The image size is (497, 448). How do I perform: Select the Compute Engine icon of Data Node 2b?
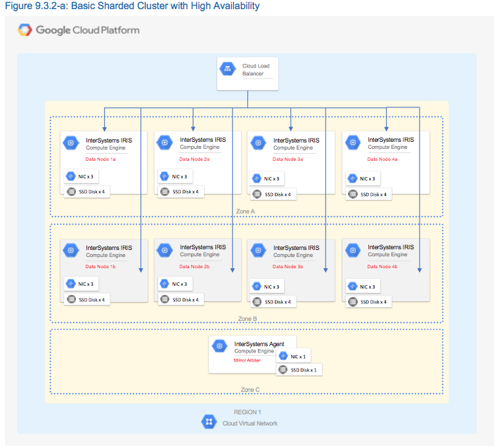[164, 250]
